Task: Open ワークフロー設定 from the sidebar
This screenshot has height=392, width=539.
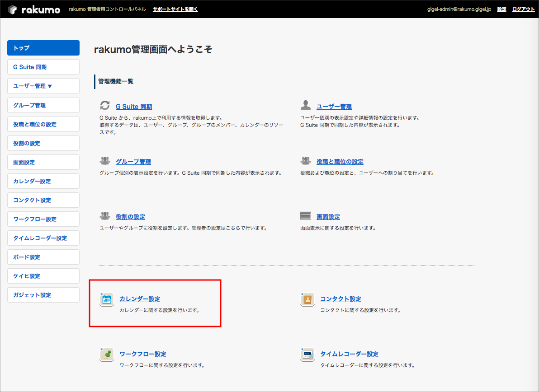Action: click(43, 219)
